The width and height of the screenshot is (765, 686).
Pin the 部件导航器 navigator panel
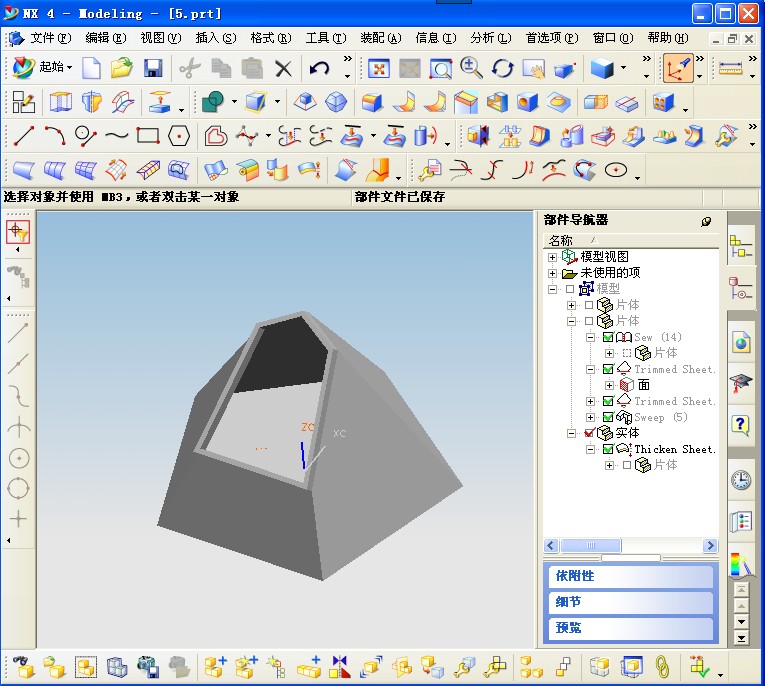click(x=706, y=222)
